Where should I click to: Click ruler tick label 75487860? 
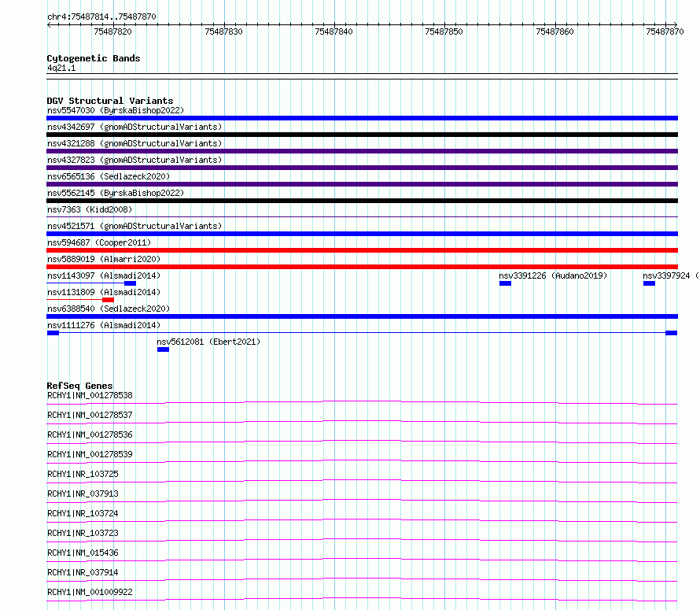pyautogui.click(x=555, y=31)
